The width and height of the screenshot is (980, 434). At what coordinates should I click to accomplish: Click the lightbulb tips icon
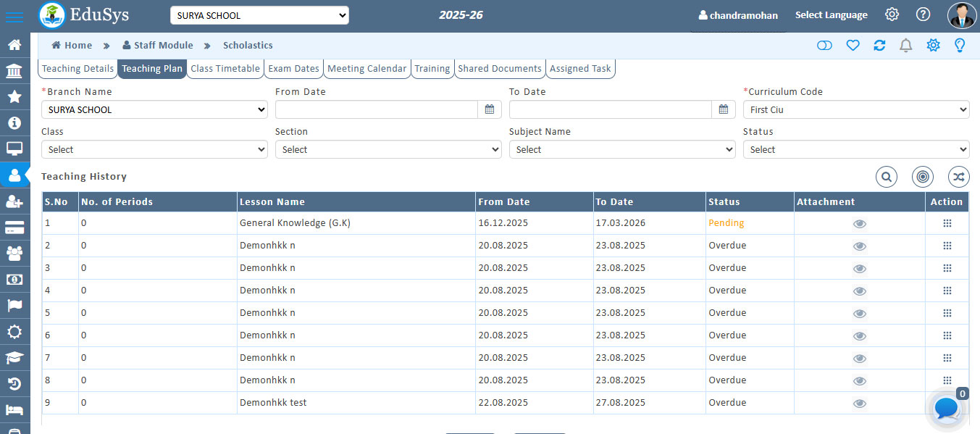click(960, 46)
